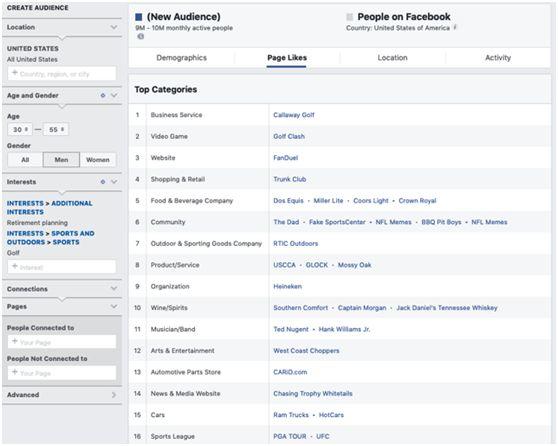The width and height of the screenshot is (558, 446).
Task: Collapse the Location section chevron
Action: pyautogui.click(x=114, y=27)
